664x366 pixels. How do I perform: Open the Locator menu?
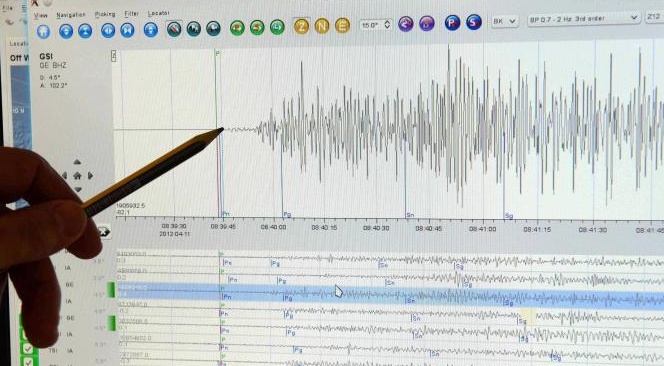tap(158, 14)
